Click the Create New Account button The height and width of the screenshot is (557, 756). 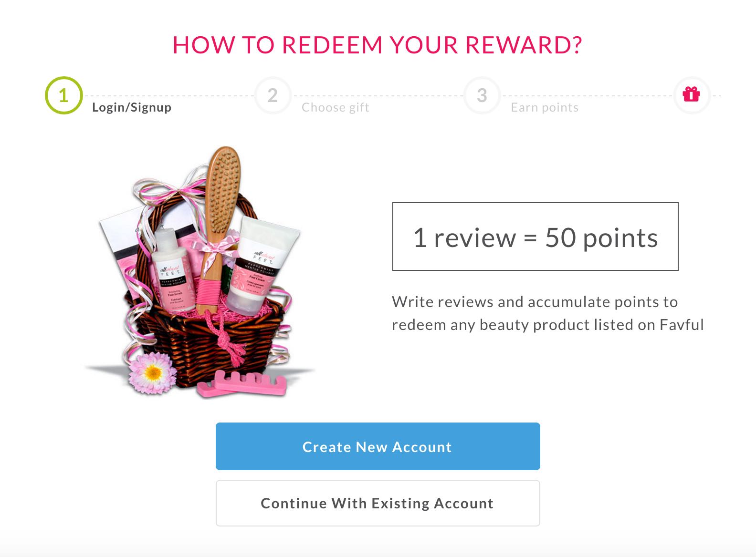378,446
